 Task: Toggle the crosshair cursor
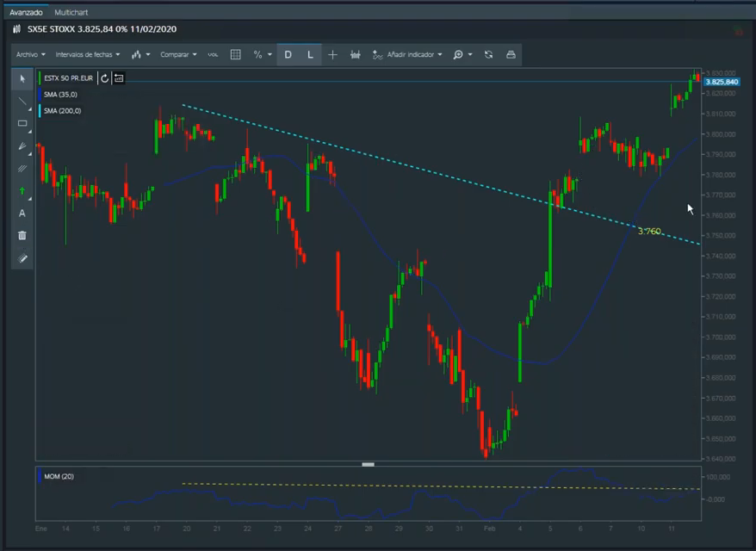click(x=333, y=54)
